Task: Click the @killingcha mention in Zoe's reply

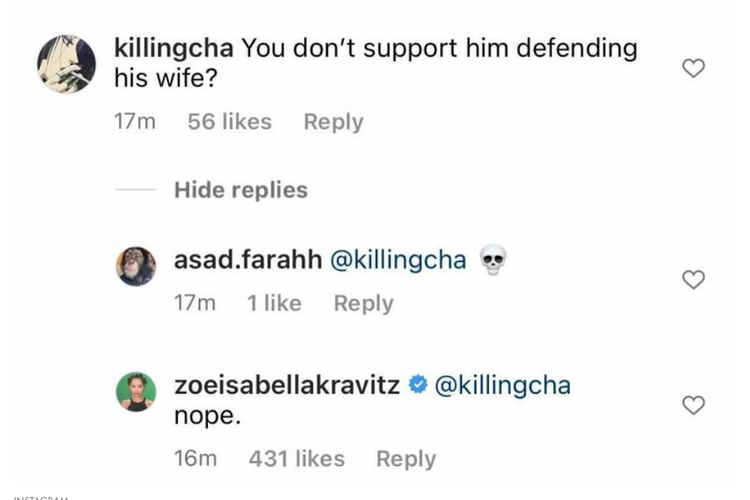Action: click(x=503, y=385)
